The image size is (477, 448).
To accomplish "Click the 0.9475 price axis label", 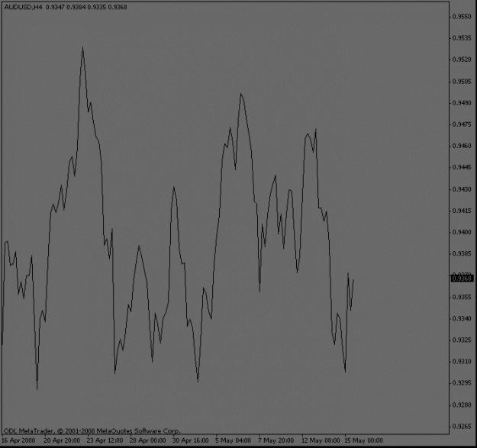I will click(462, 124).
